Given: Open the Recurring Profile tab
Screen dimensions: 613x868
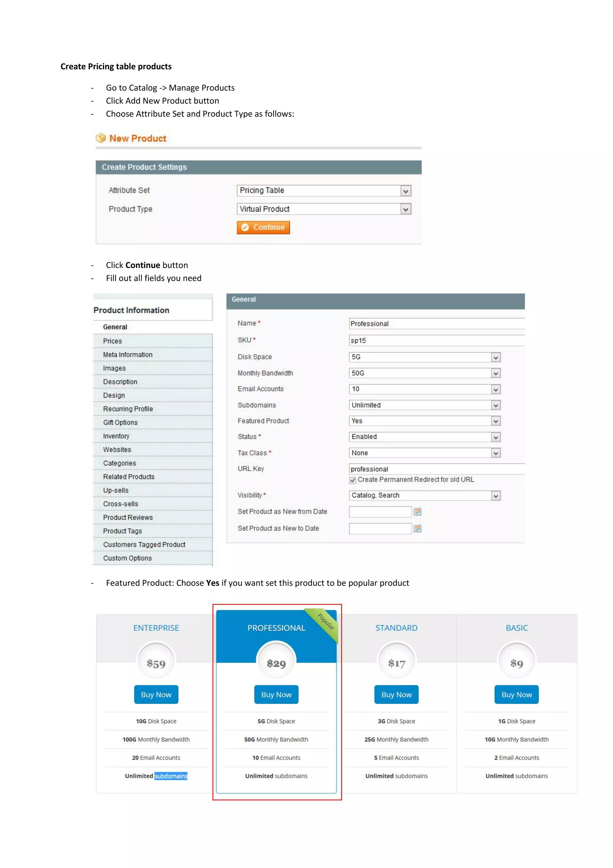Looking at the screenshot, I should click(153, 409).
